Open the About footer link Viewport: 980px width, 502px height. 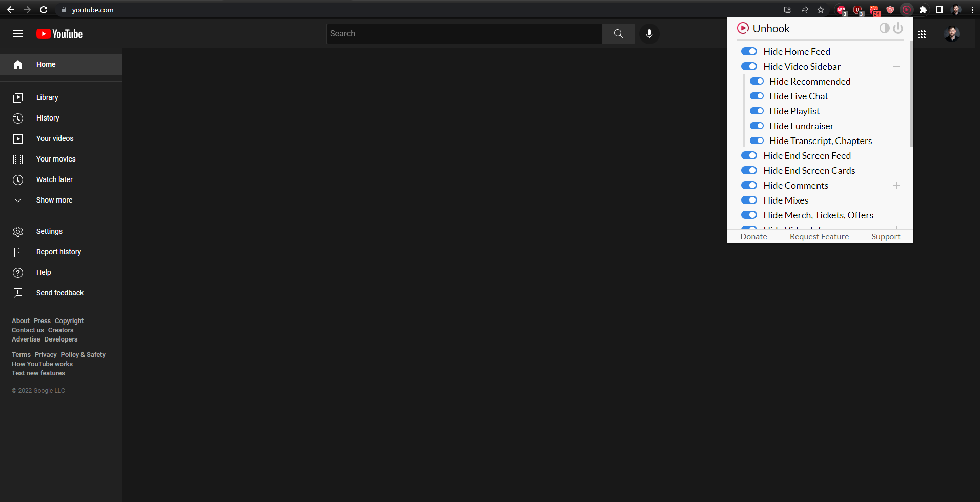point(21,321)
